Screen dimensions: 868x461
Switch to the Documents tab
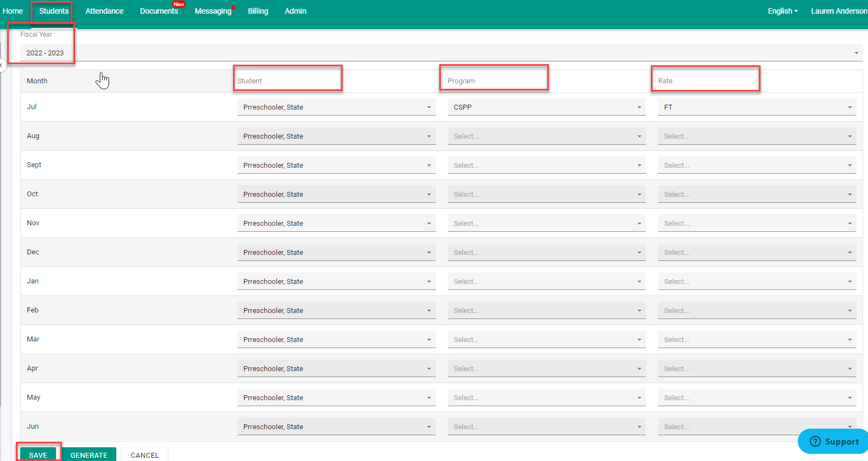159,11
